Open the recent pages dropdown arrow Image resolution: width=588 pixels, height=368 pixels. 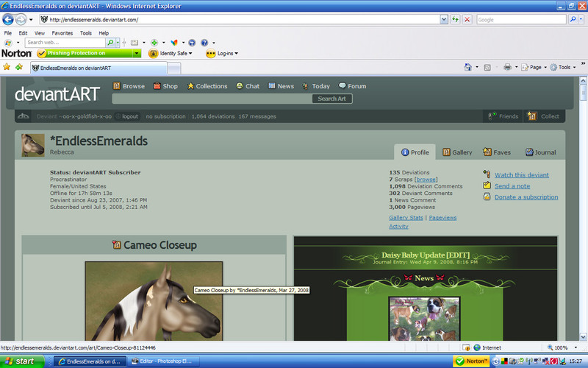[x=31, y=20]
